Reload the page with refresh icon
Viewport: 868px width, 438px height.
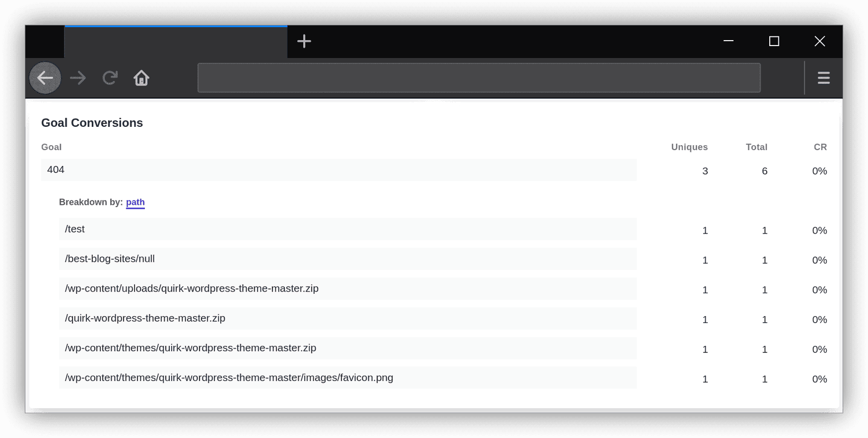coord(110,78)
